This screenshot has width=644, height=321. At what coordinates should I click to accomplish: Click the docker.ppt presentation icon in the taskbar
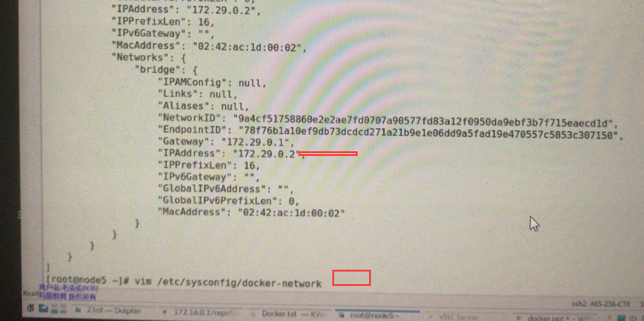pos(519,318)
